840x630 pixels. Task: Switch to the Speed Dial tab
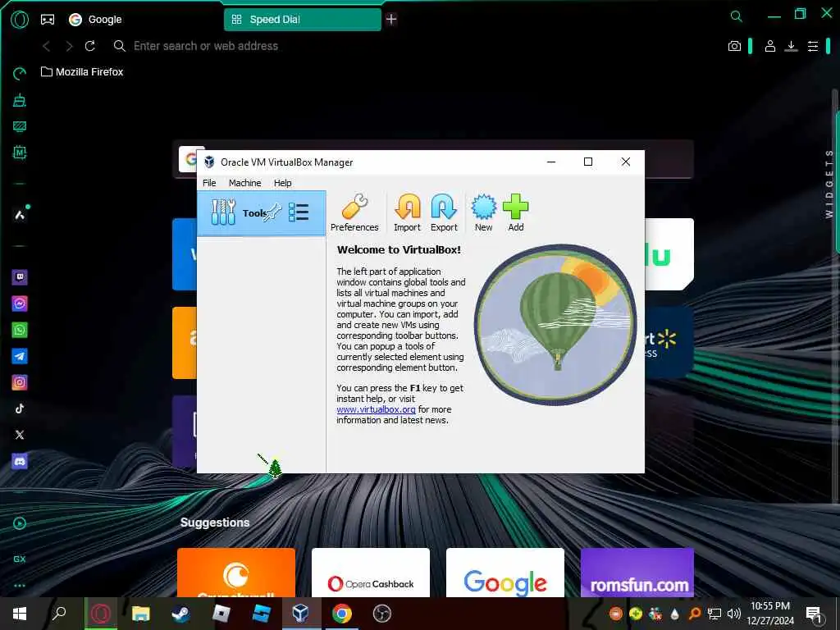pos(302,20)
